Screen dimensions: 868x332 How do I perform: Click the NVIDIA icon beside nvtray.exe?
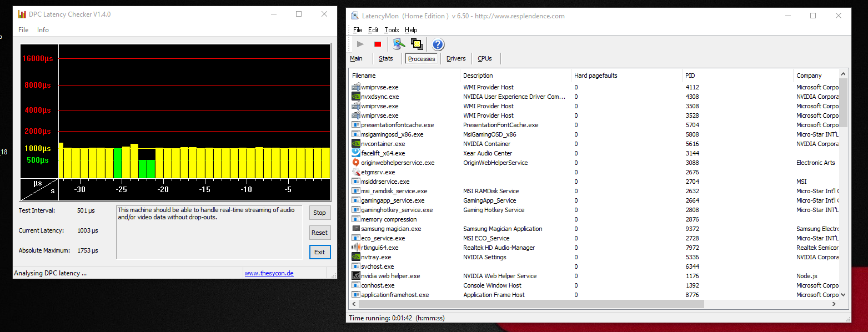pyautogui.click(x=356, y=256)
